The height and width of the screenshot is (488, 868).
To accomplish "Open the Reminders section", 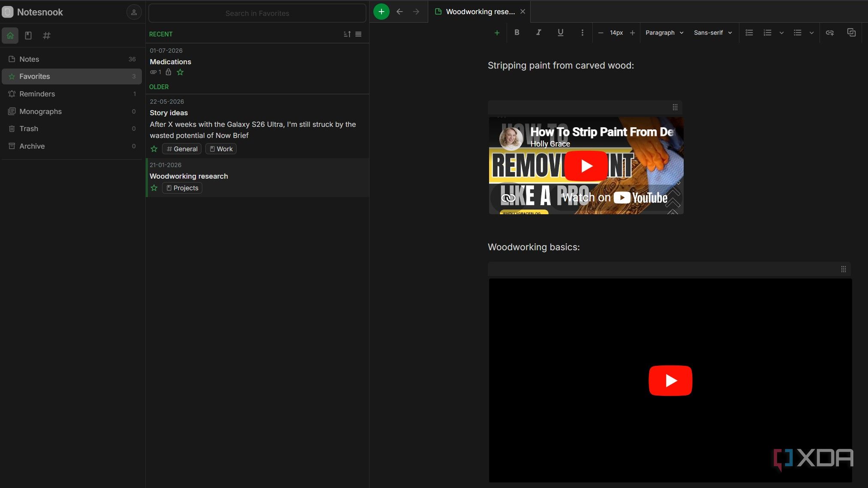I will pos(72,94).
